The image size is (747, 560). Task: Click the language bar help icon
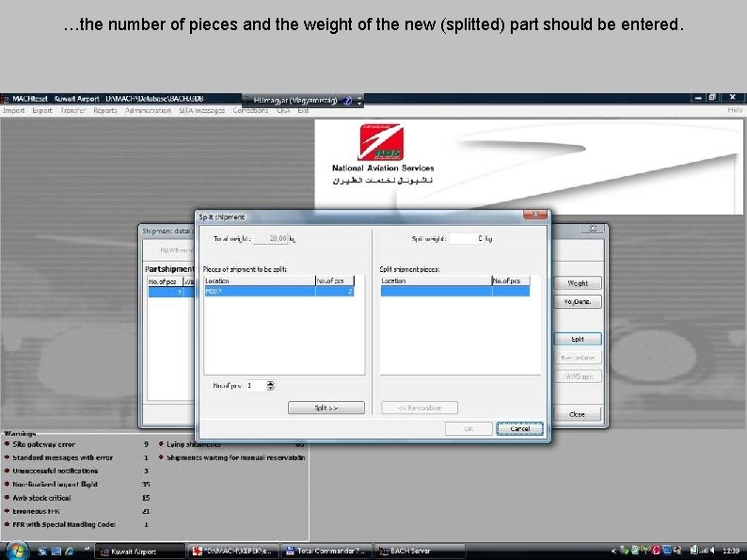point(347,100)
